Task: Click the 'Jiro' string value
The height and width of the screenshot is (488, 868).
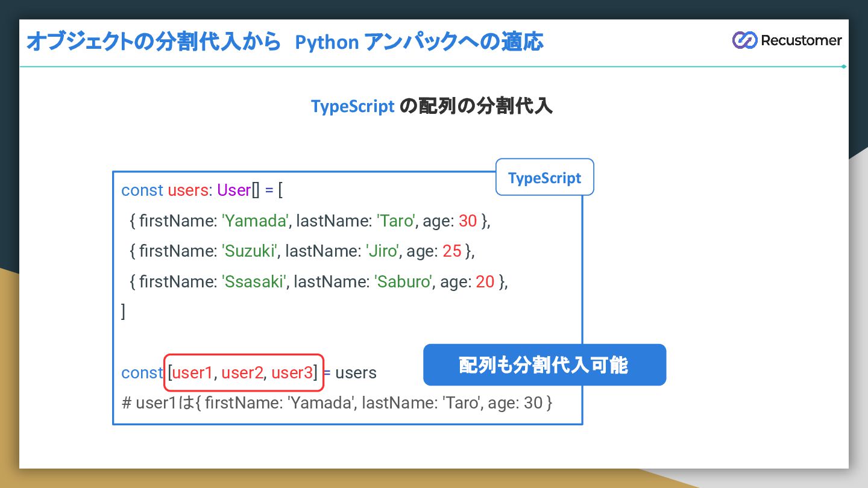Action: (383, 251)
